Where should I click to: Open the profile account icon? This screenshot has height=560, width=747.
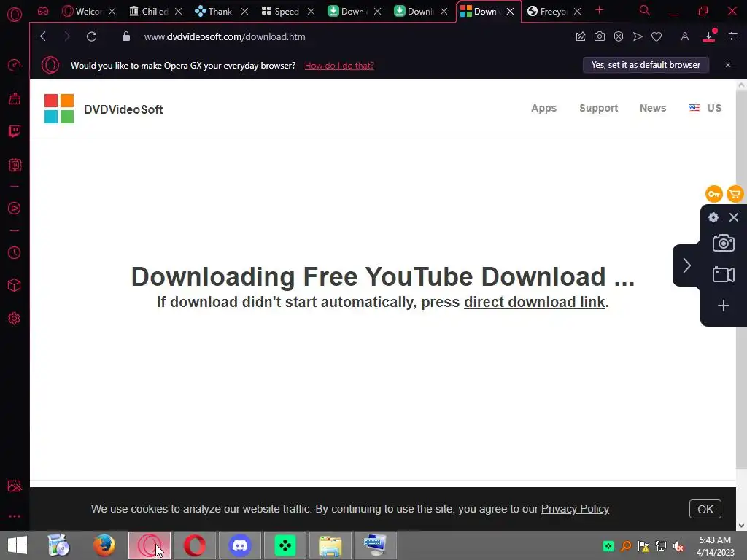click(x=684, y=36)
